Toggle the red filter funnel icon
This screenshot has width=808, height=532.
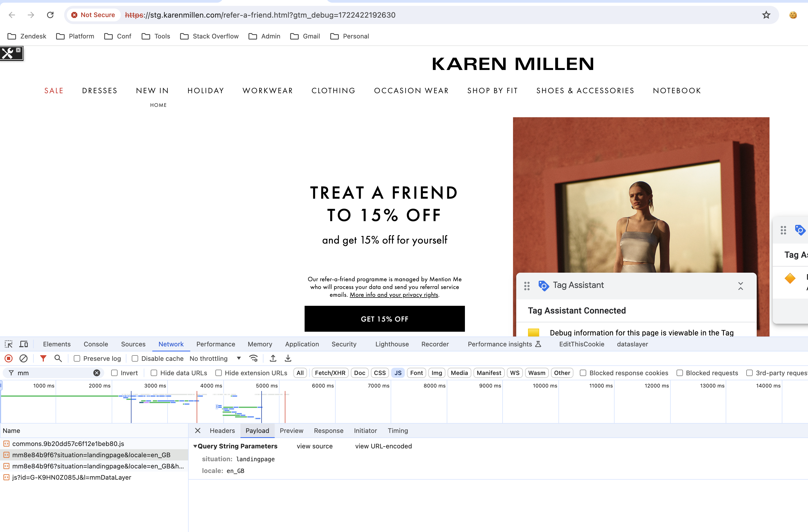click(x=43, y=358)
